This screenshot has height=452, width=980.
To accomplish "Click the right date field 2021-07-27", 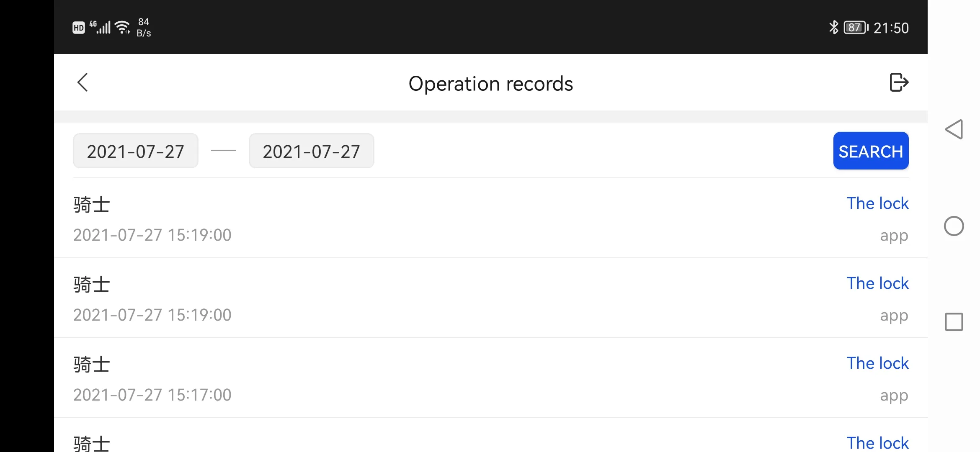I will click(x=311, y=151).
